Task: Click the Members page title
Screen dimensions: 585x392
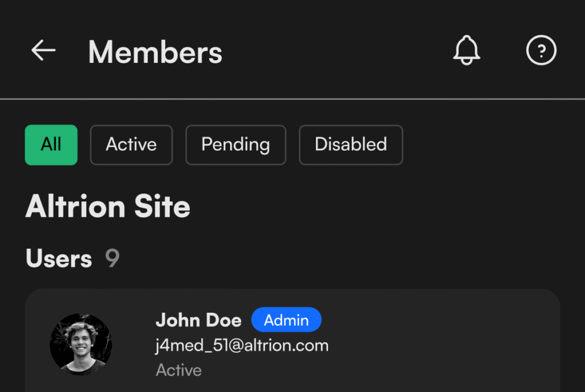Action: 155,52
